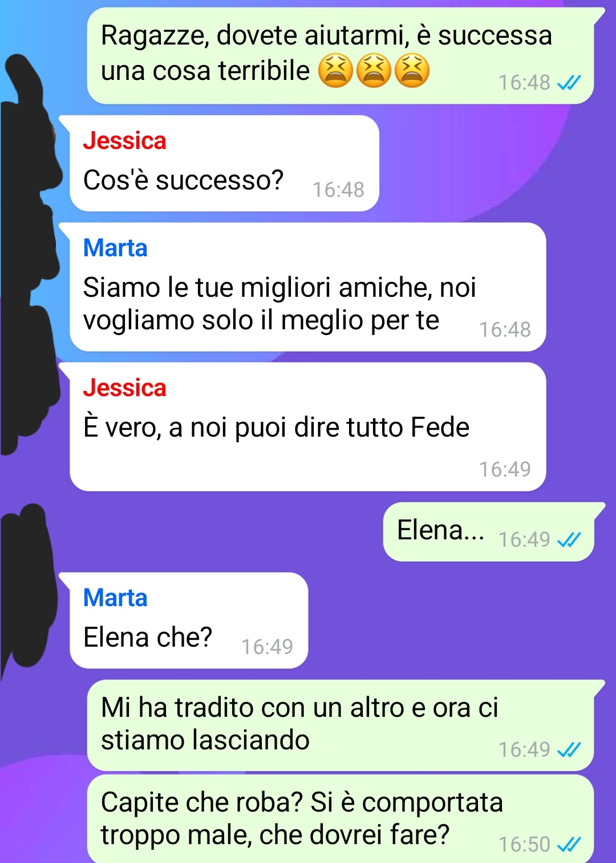Tap Jessica's name above 'È vero, a noi puoi dire tutto'
Viewport: 616px width, 863px height.
point(124,388)
